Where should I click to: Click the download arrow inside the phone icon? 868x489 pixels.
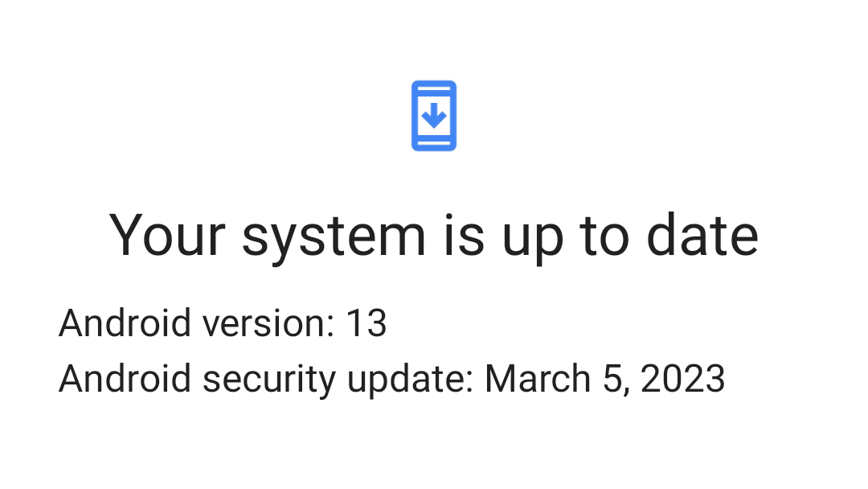pos(434,117)
